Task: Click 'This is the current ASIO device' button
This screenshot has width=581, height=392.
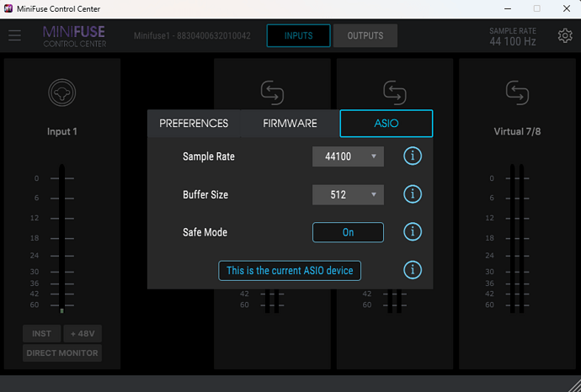Action: 290,271
